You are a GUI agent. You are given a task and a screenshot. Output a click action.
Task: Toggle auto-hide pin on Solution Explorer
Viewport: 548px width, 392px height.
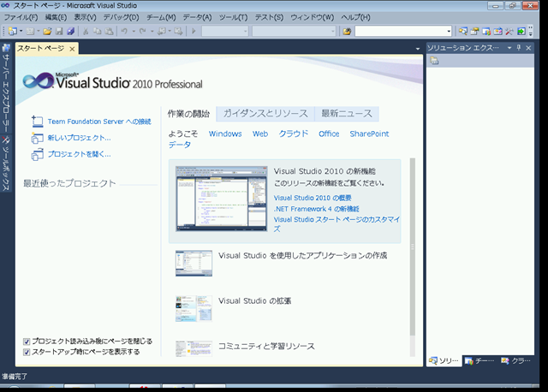519,48
